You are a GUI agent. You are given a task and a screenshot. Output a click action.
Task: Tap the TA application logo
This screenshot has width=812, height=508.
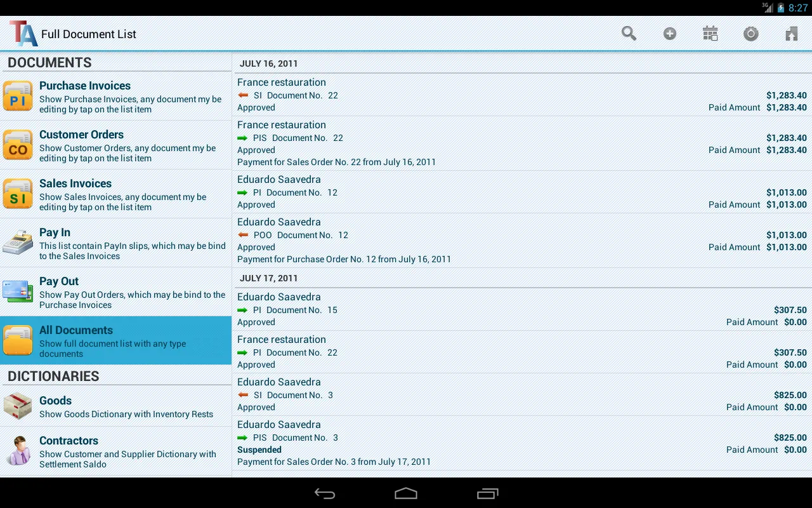23,33
